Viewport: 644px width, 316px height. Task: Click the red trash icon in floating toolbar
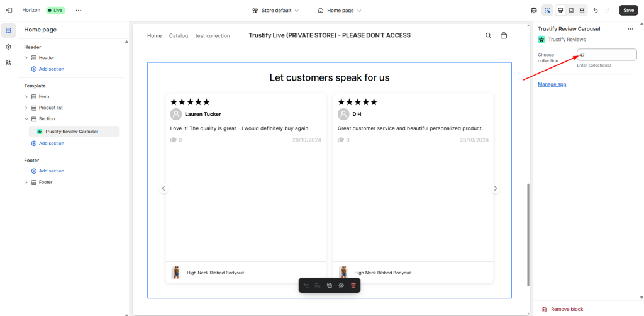coord(353,285)
